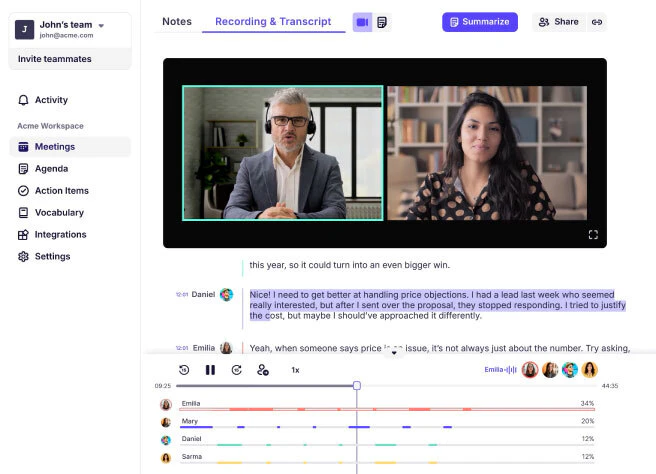Open Activity from the bell icon
This screenshot has height=474, width=656.
pyautogui.click(x=24, y=100)
